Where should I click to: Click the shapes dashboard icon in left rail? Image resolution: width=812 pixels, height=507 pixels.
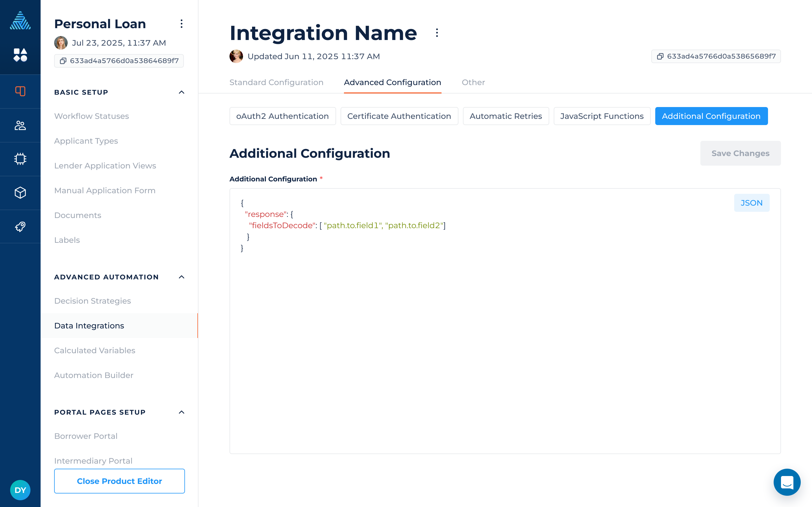(x=20, y=55)
